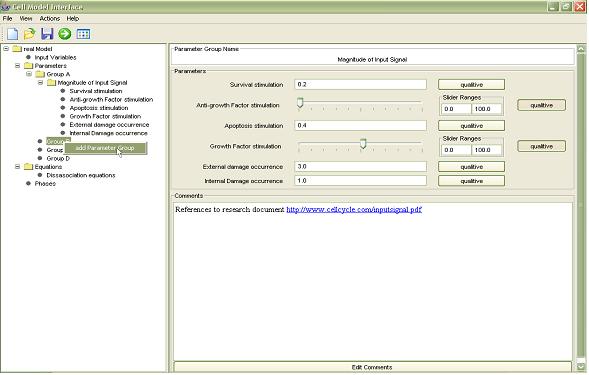The height and width of the screenshot is (375, 589).
Task: Select Survival stimulation tree item
Action: 96,91
